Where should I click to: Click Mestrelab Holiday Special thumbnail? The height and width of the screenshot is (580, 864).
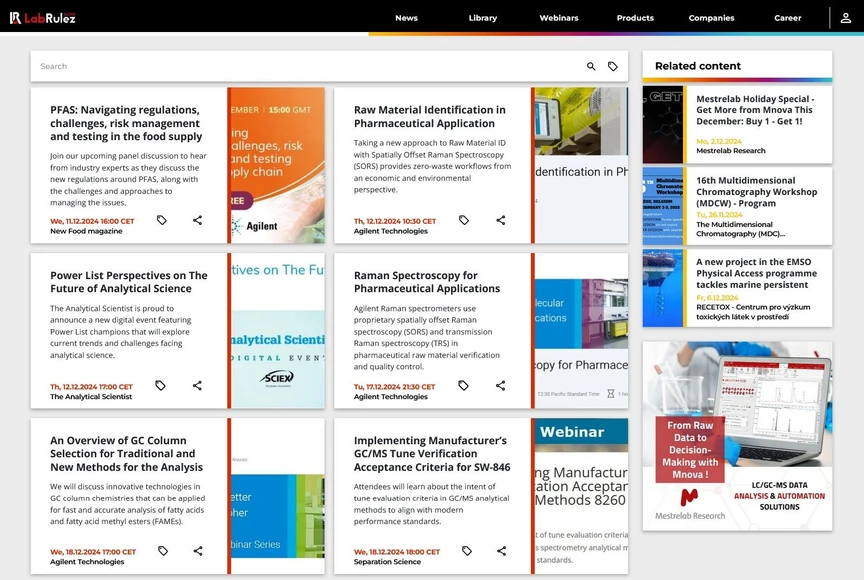click(x=663, y=124)
